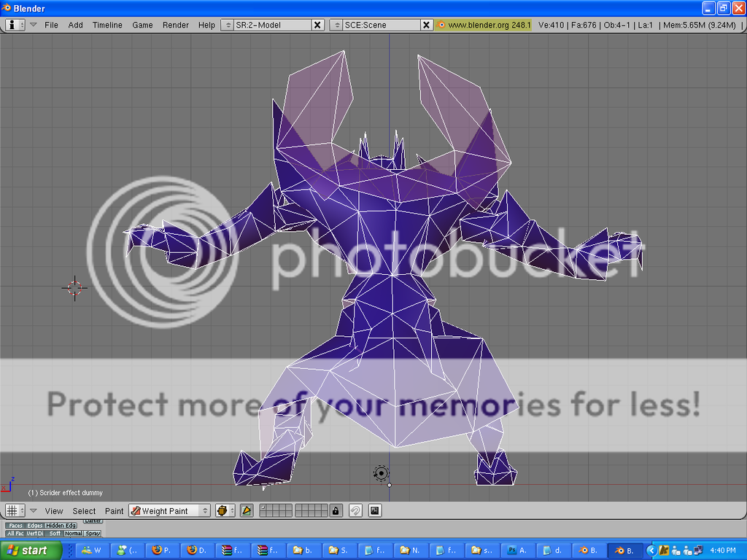This screenshot has height=560, width=747.
Task: Open the 3D View window type selector
Action: 15,511
